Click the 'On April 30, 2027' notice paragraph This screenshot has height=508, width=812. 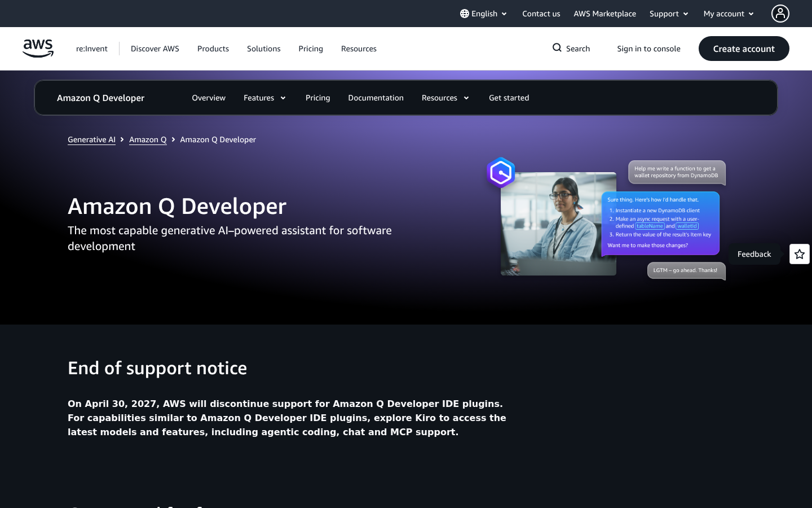click(287, 418)
